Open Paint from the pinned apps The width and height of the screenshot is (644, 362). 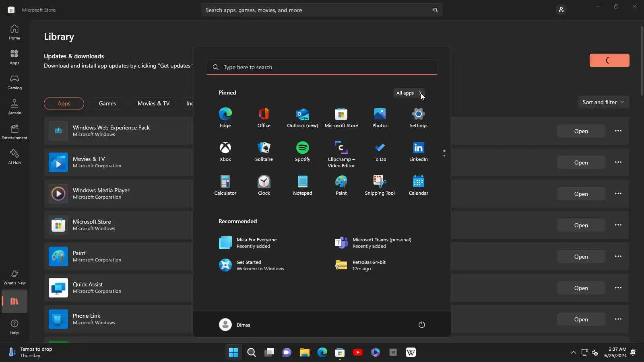[x=341, y=185]
